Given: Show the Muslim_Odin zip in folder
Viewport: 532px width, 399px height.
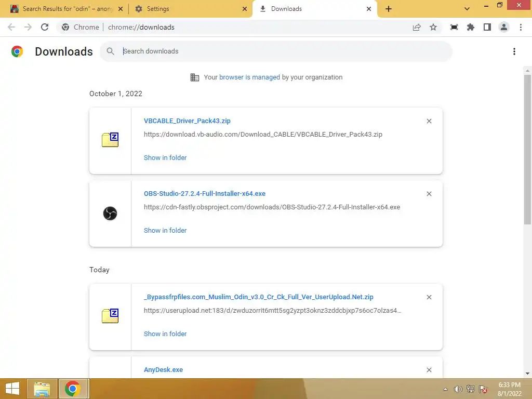Looking at the screenshot, I should 165,334.
